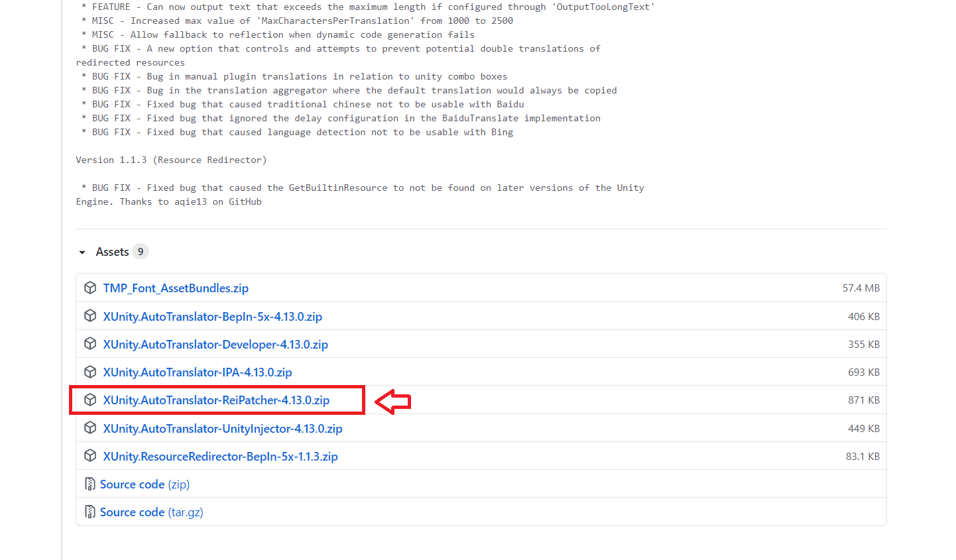The width and height of the screenshot is (956, 560).
Task: Click the BUG FIX line about traditional chinese Baidu
Action: [302, 104]
